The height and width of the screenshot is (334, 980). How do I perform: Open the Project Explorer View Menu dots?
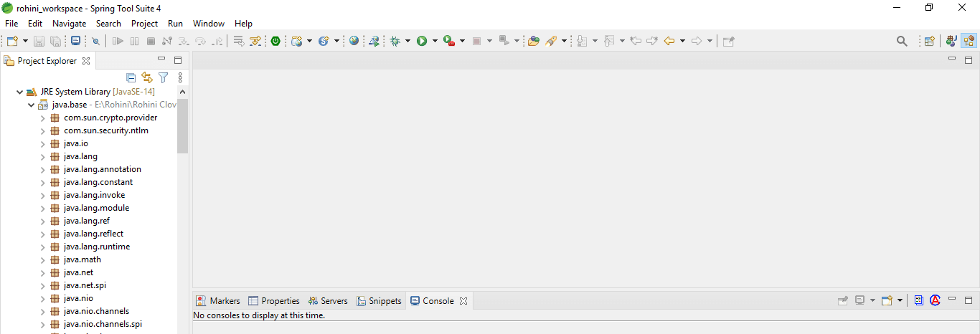(180, 77)
